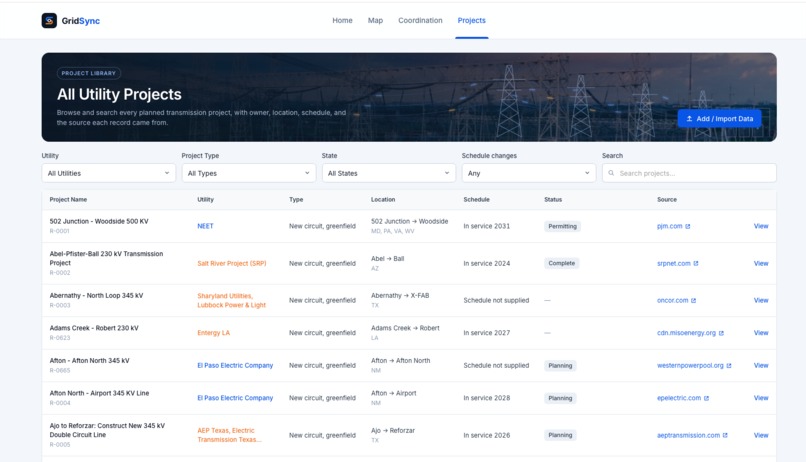The width and height of the screenshot is (806, 462).
Task: Click project name 502 Junction - Woodside 500 KV
Action: click(x=99, y=221)
